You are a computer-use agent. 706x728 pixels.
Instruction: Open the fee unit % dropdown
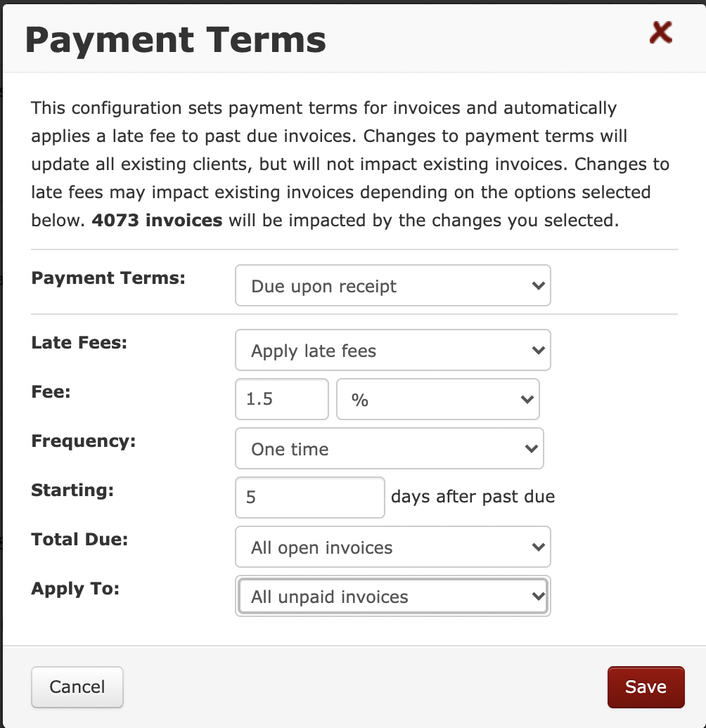point(438,399)
